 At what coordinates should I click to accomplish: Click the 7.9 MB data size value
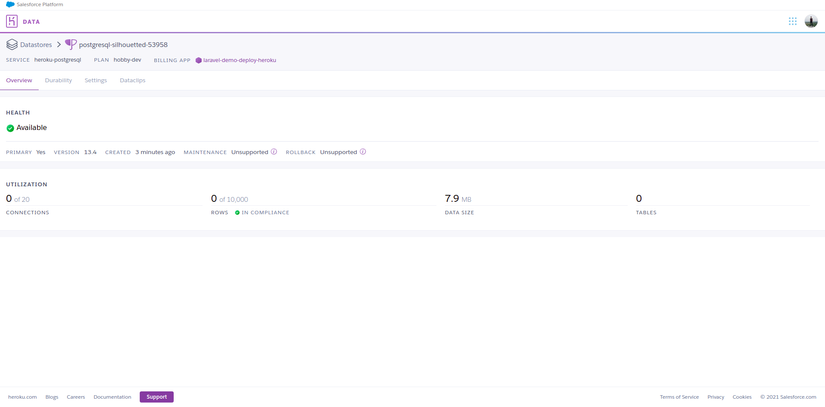click(458, 199)
